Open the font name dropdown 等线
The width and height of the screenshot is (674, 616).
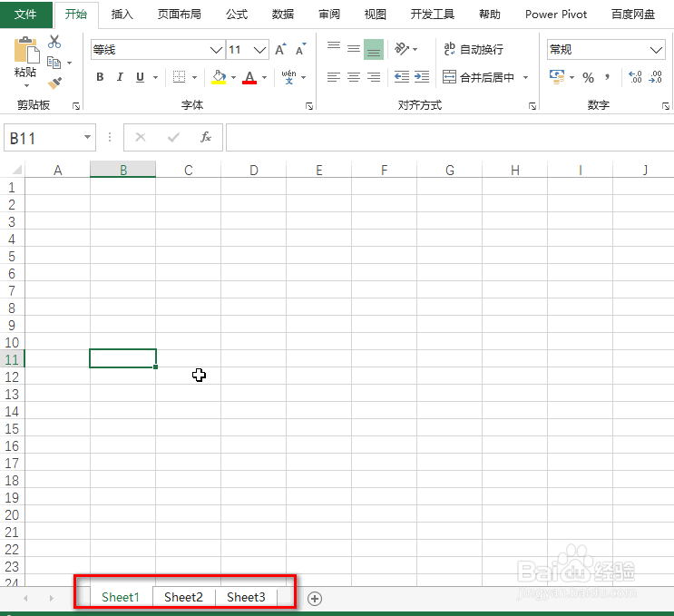point(216,50)
